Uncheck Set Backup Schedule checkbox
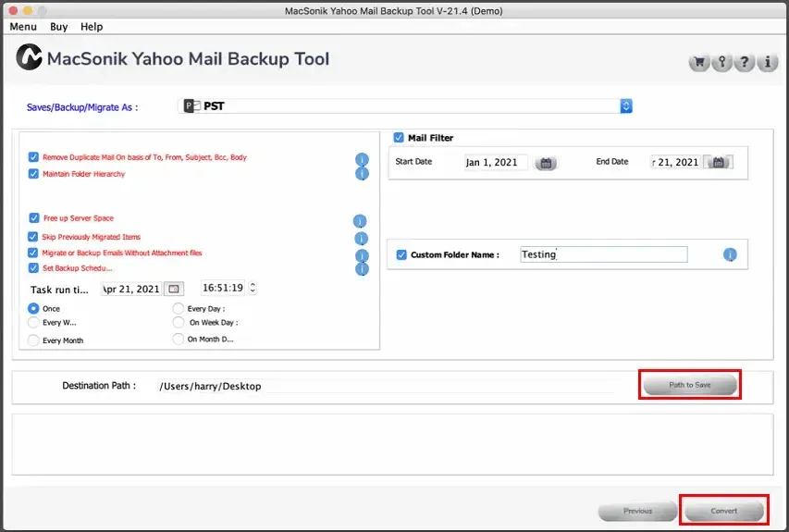 [33, 267]
